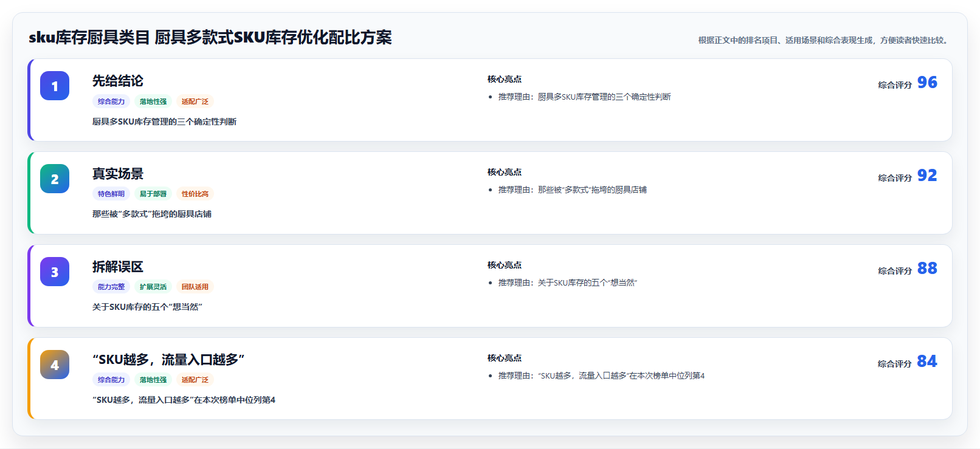Click the subtitle 根据正文中的排名项目 description
The width and height of the screenshot is (980, 449).
pos(824,40)
